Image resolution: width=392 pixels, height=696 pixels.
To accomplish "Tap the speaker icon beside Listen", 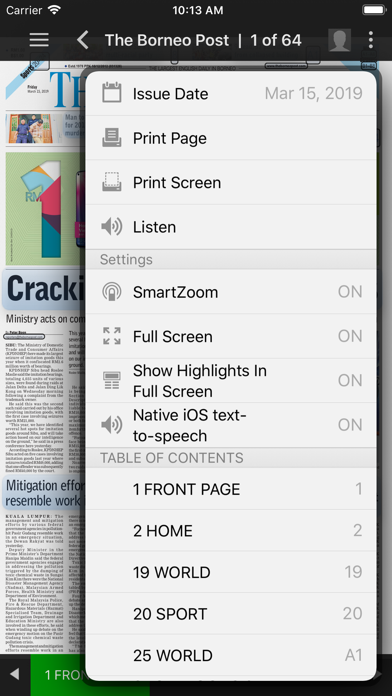I will 112,227.
